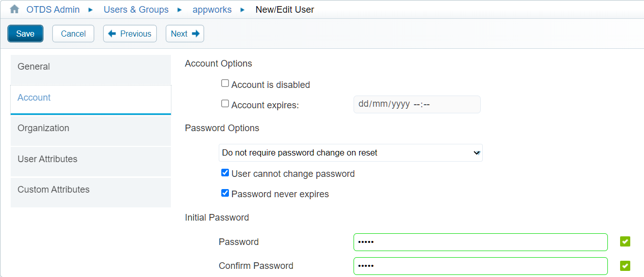Click the green checkmark beside Confirm Password
Screen dimensions: 644x277
click(x=625, y=266)
